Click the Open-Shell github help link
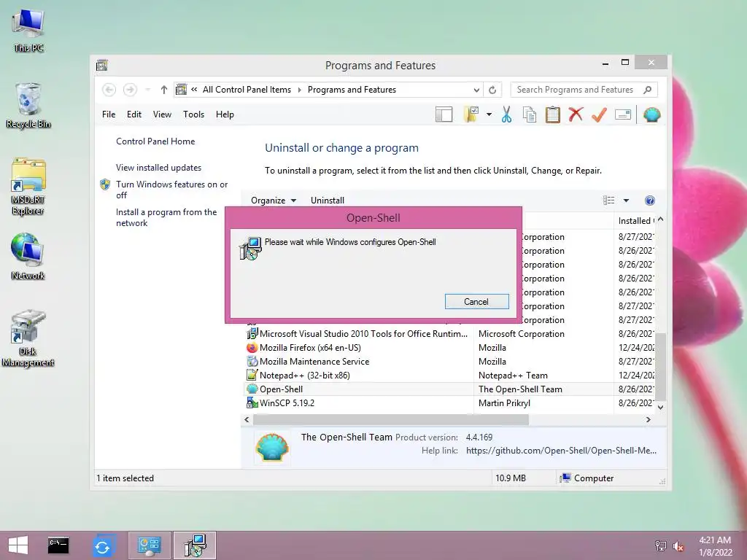 561,451
